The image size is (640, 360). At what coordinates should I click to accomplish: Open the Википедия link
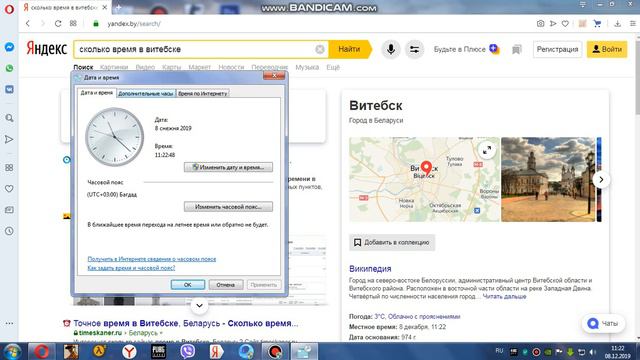pos(370,269)
